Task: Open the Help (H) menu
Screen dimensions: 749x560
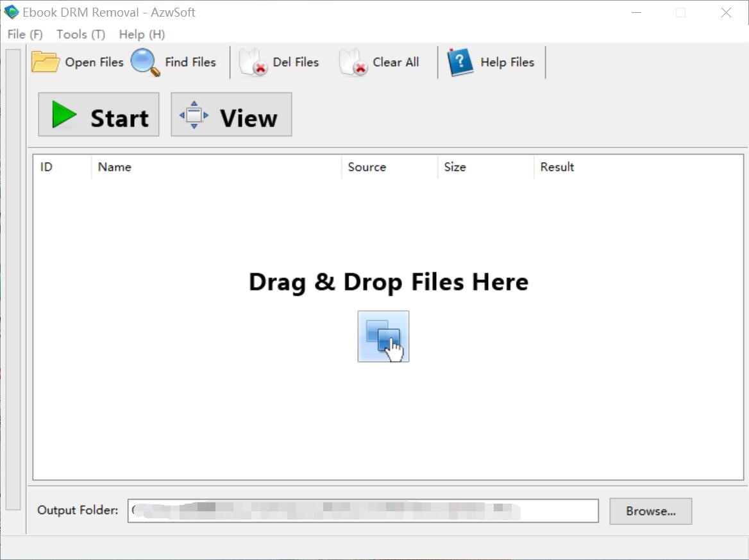Action: point(142,35)
